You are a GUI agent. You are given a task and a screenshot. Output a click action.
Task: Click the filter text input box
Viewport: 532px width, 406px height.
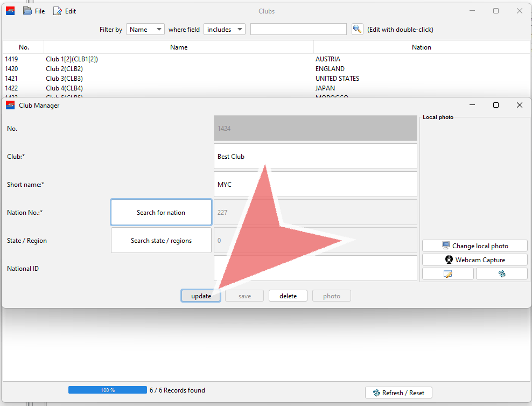(298, 30)
